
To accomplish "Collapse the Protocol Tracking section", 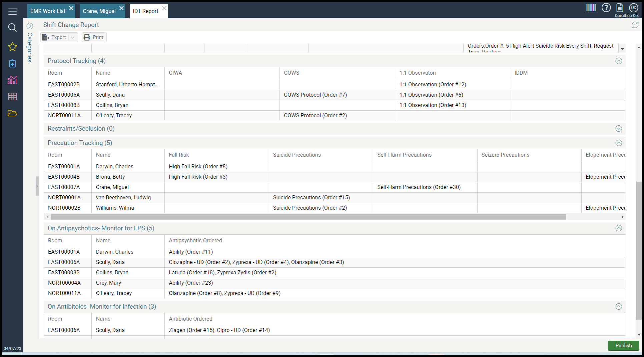I will [619, 61].
